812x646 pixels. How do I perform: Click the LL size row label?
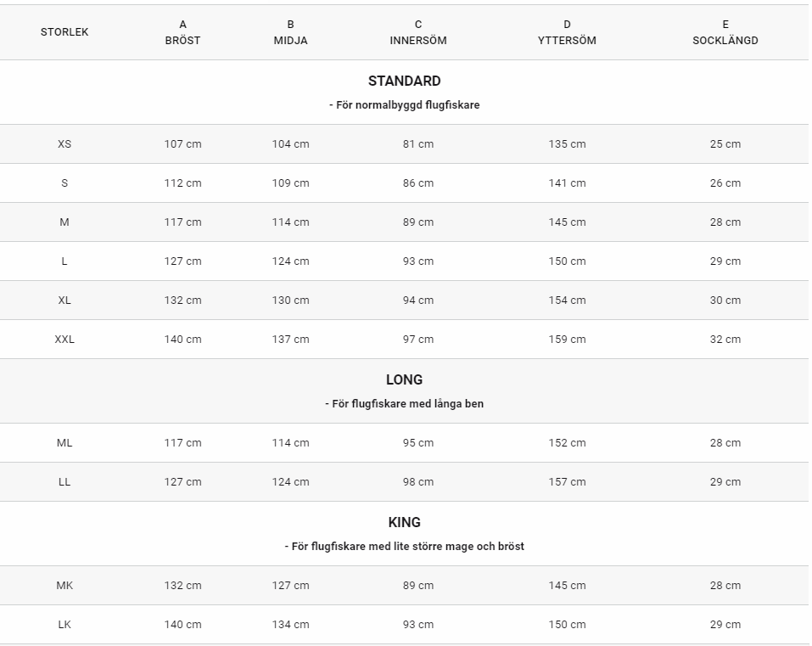pos(64,482)
